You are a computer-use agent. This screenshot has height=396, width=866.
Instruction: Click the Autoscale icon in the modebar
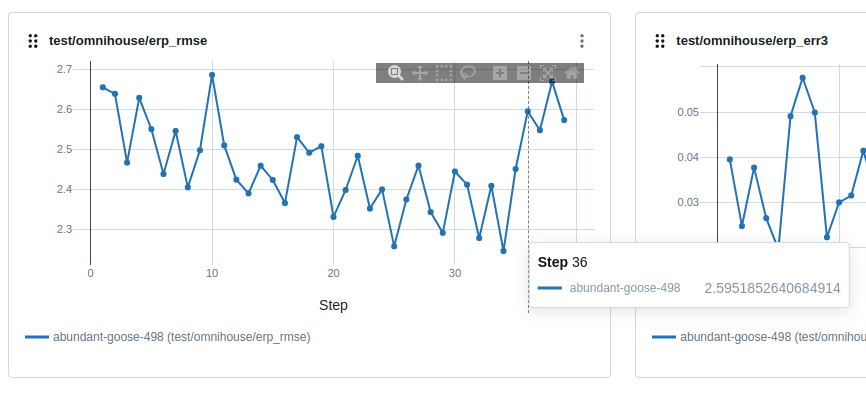547,73
